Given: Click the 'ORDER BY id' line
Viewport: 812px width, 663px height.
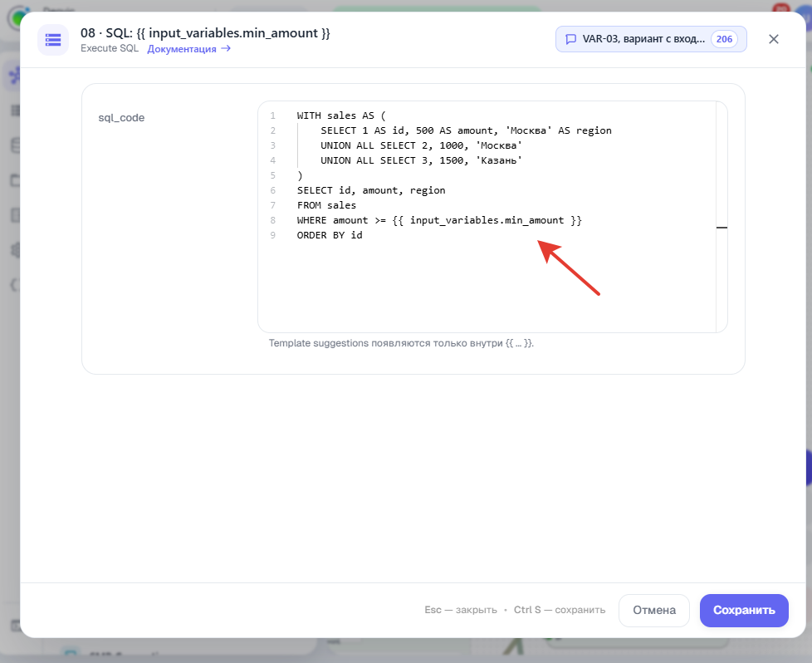Looking at the screenshot, I should (x=330, y=235).
